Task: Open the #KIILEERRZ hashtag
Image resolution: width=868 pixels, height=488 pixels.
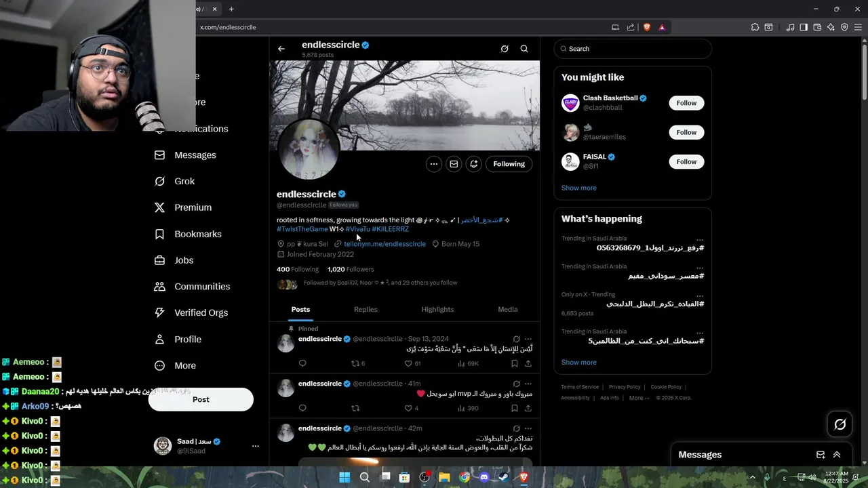Action: [390, 229]
